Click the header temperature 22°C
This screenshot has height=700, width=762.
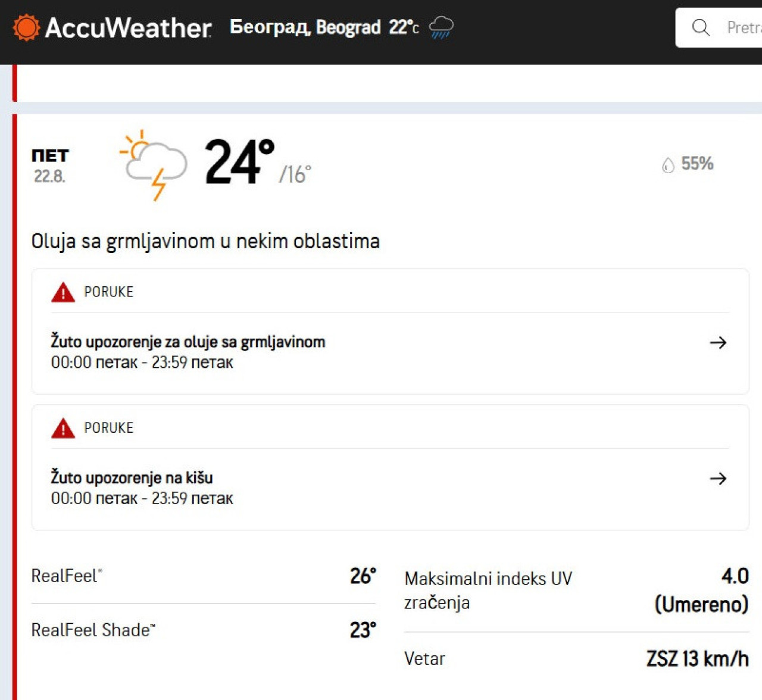pyautogui.click(x=404, y=27)
